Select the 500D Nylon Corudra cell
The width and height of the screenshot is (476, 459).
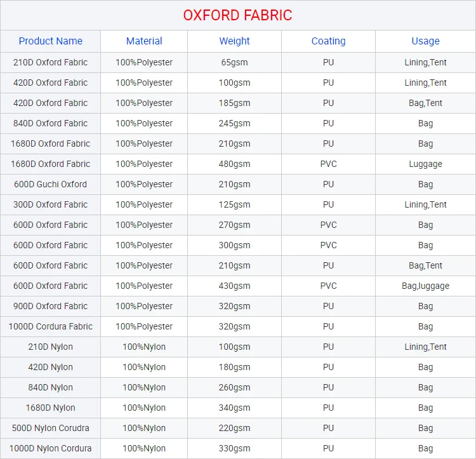(x=51, y=428)
